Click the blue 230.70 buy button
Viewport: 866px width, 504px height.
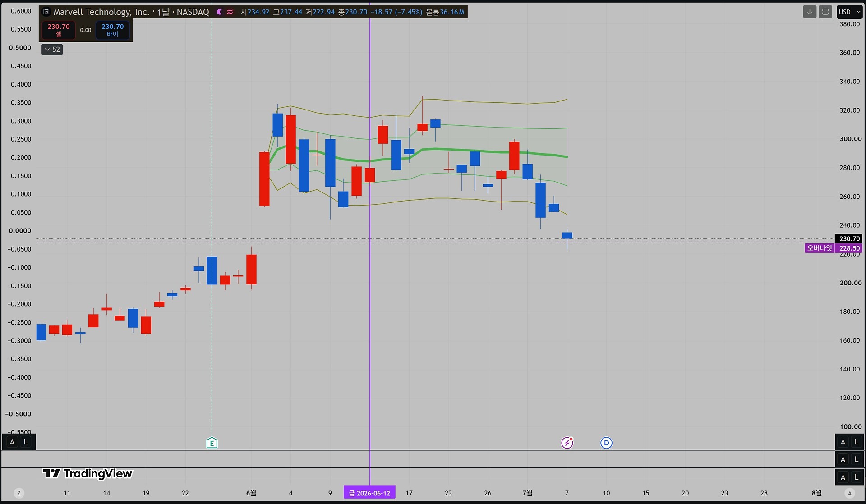pos(112,30)
